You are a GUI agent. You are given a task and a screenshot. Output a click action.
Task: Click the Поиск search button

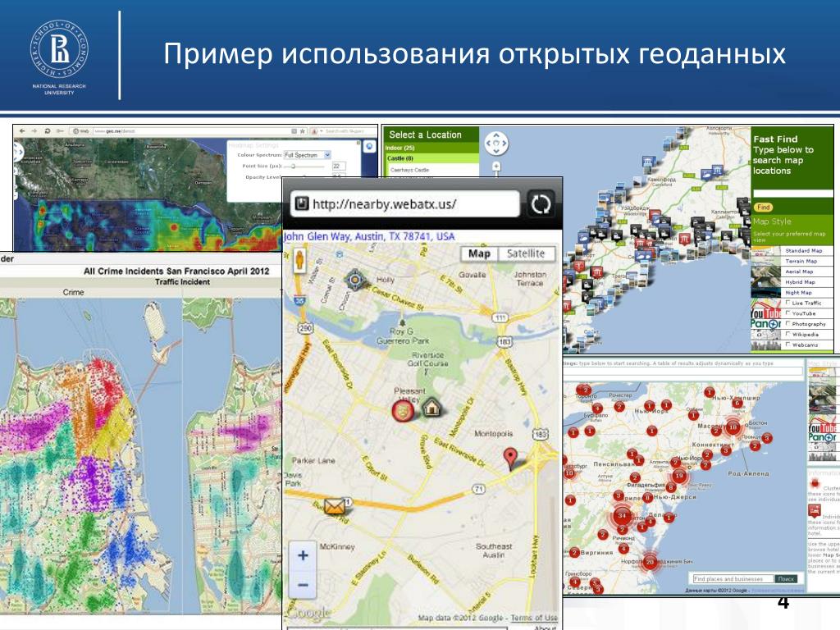(786, 578)
